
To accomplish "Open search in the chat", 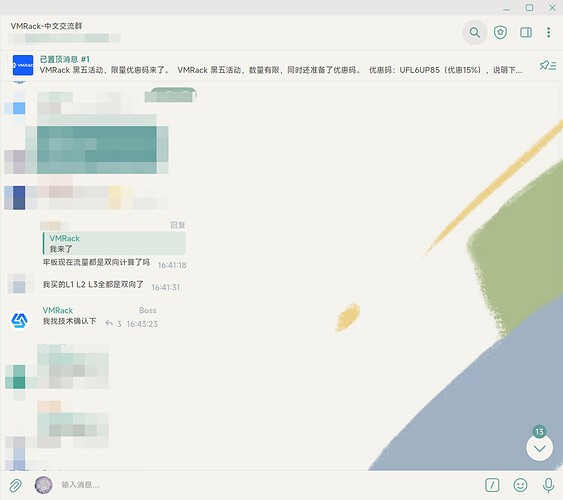I will [x=474, y=32].
